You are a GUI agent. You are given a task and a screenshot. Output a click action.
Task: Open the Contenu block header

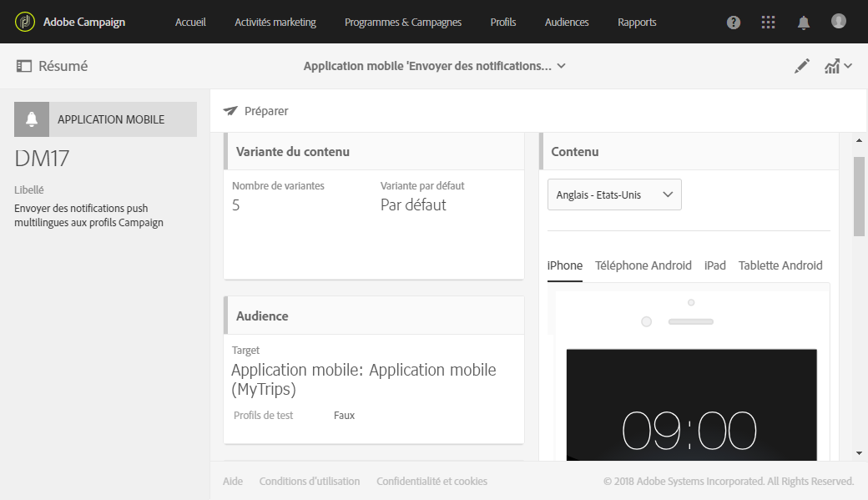[x=689, y=152]
